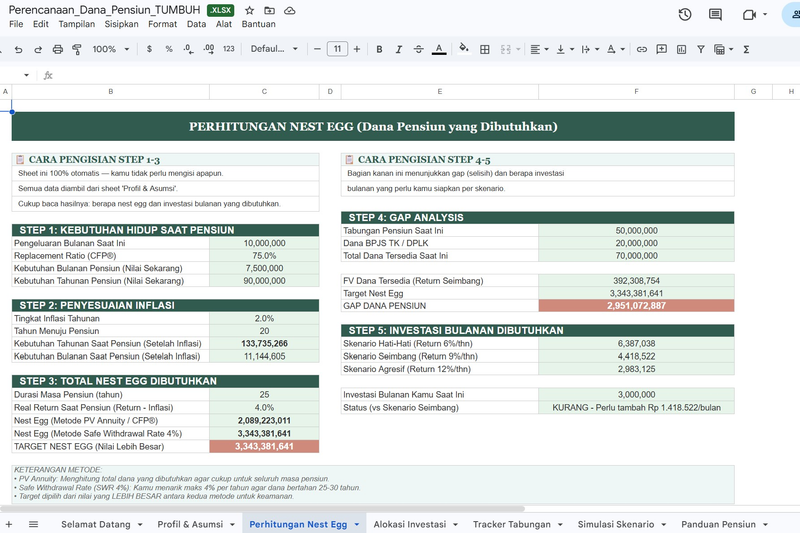Format as currency with dollar icon
The image size is (800, 533).
pos(149,49)
